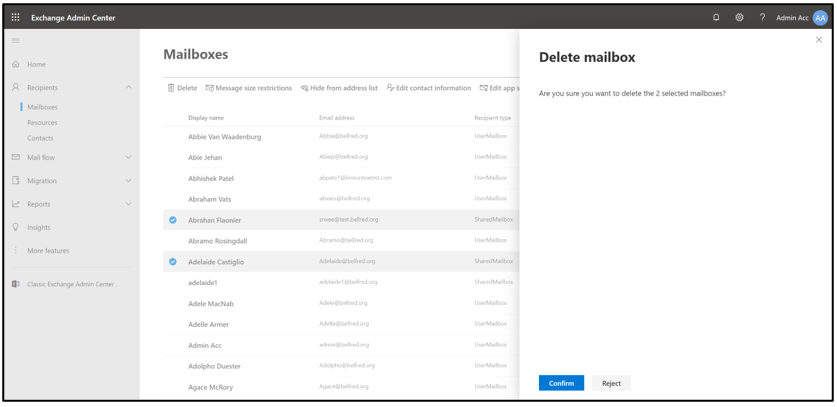Select Adolpho Duester row
Viewport: 837px width, 407px height.
pos(341,366)
